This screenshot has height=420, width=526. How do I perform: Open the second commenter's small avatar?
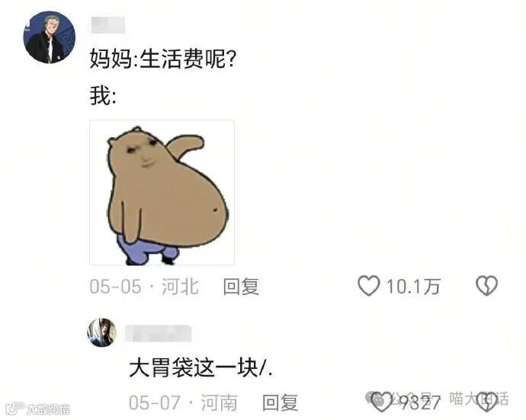coord(102,332)
